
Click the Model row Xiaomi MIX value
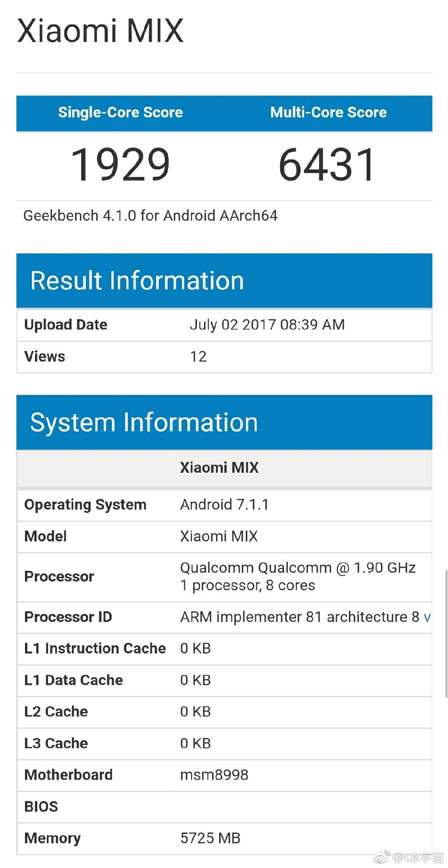point(219,536)
